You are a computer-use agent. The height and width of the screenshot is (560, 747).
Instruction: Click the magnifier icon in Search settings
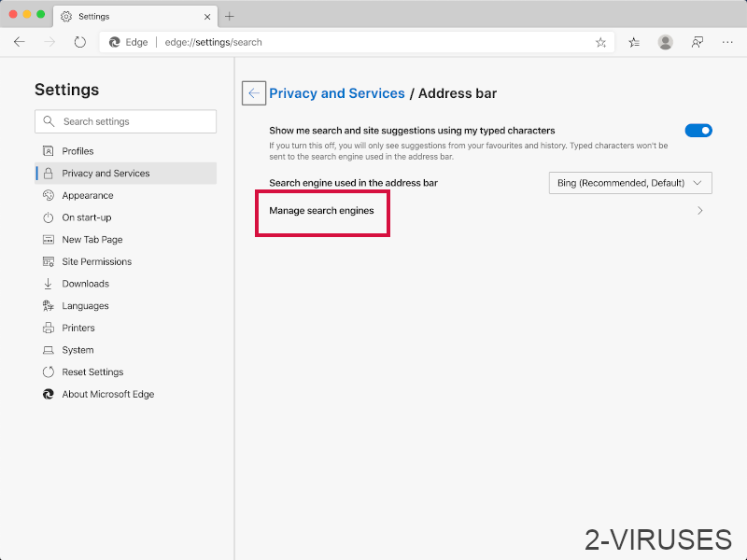coord(49,121)
